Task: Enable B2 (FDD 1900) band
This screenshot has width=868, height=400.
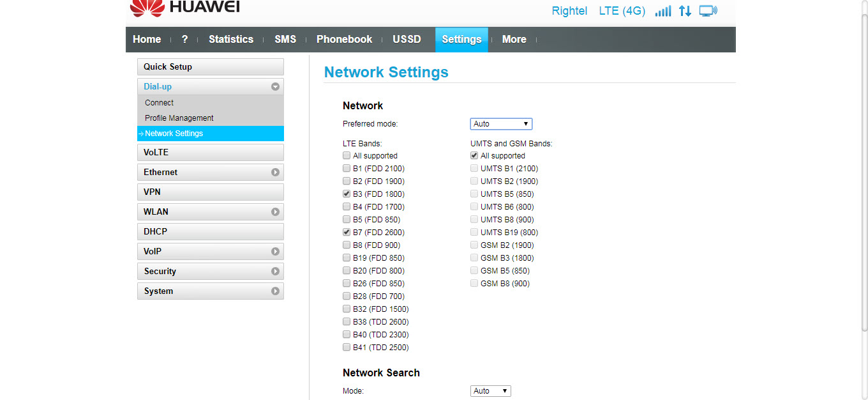Action: tap(347, 181)
